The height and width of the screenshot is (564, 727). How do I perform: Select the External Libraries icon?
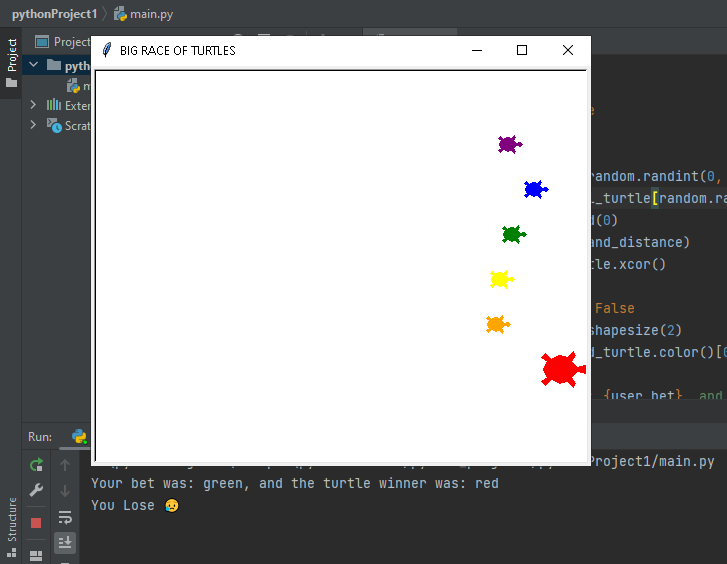(x=54, y=105)
